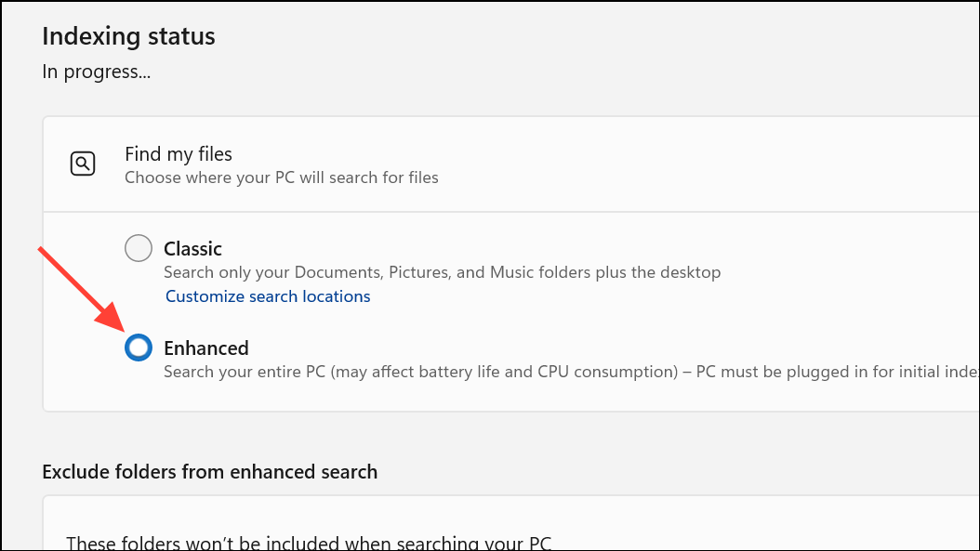Click the Classic option description text
Image resolution: width=980 pixels, height=551 pixels.
443,271
